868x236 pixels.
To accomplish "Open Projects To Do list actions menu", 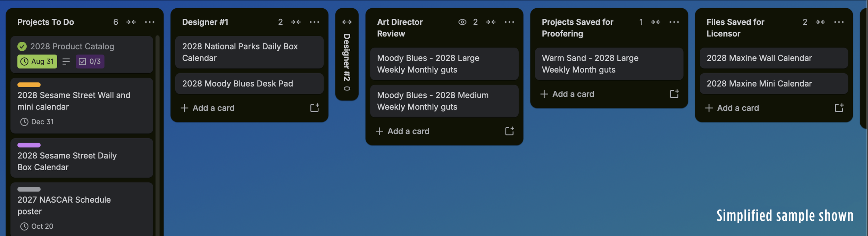I will coord(150,22).
